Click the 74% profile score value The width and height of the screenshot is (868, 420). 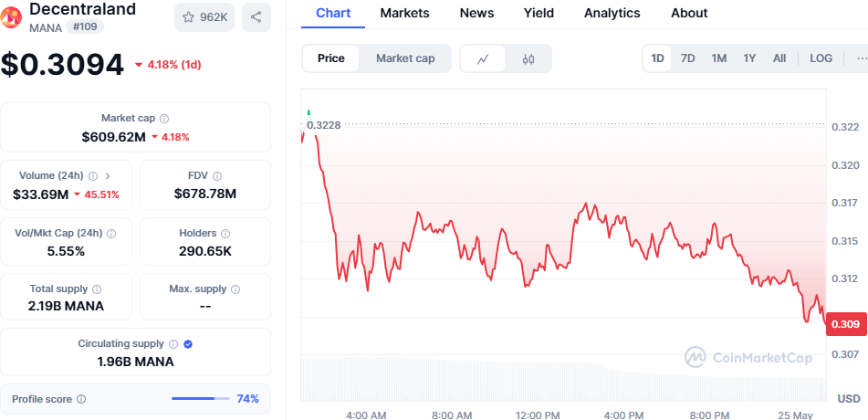pyautogui.click(x=247, y=399)
